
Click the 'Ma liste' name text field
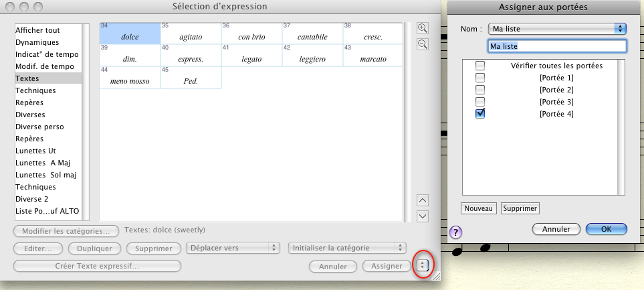tap(556, 46)
